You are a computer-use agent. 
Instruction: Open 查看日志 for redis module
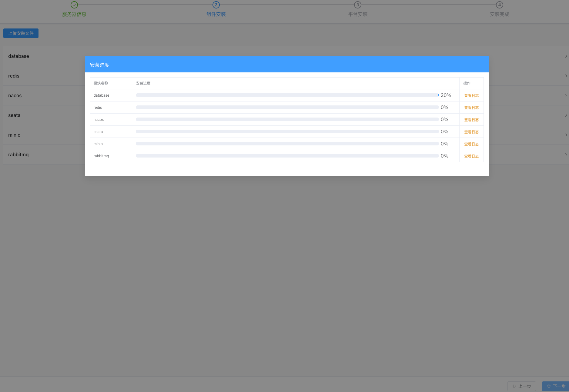coord(471,108)
